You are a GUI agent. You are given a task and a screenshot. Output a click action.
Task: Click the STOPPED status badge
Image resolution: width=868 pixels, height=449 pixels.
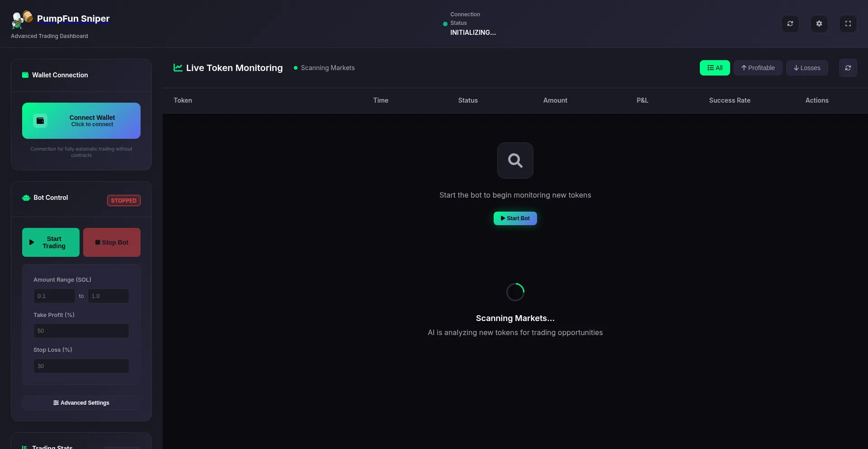click(123, 200)
